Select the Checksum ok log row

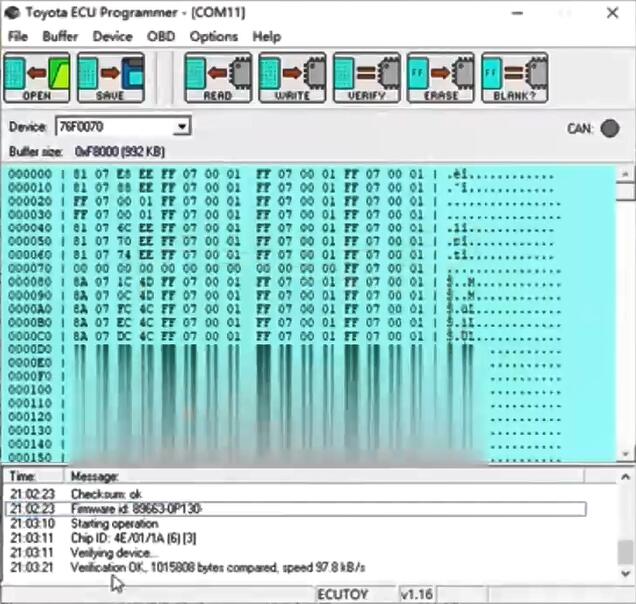pos(296,494)
